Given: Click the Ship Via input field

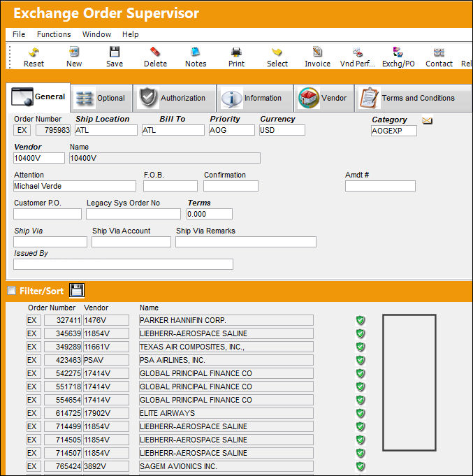Looking at the screenshot, I should (50, 242).
